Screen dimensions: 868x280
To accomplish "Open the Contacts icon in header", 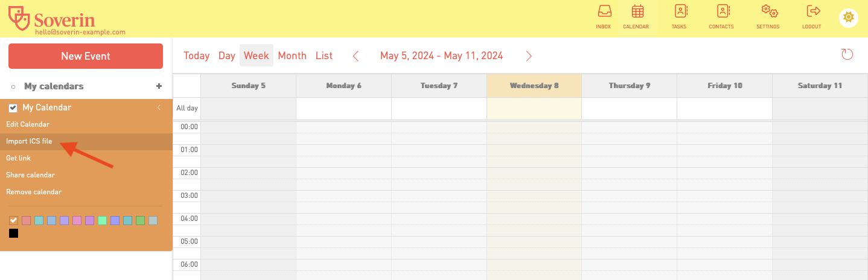I will pyautogui.click(x=723, y=11).
